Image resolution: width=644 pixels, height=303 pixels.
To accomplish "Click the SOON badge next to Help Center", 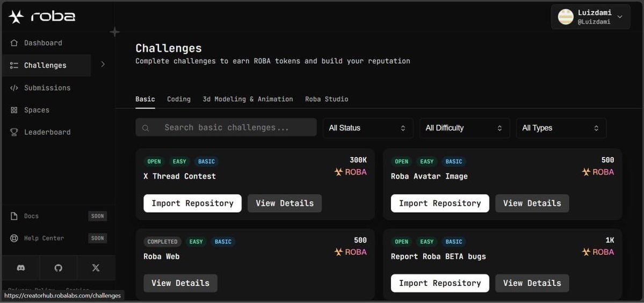I will pyautogui.click(x=97, y=238).
